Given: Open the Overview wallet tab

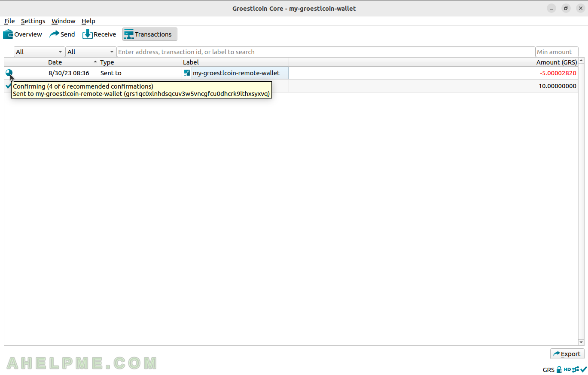Looking at the screenshot, I should pos(22,34).
